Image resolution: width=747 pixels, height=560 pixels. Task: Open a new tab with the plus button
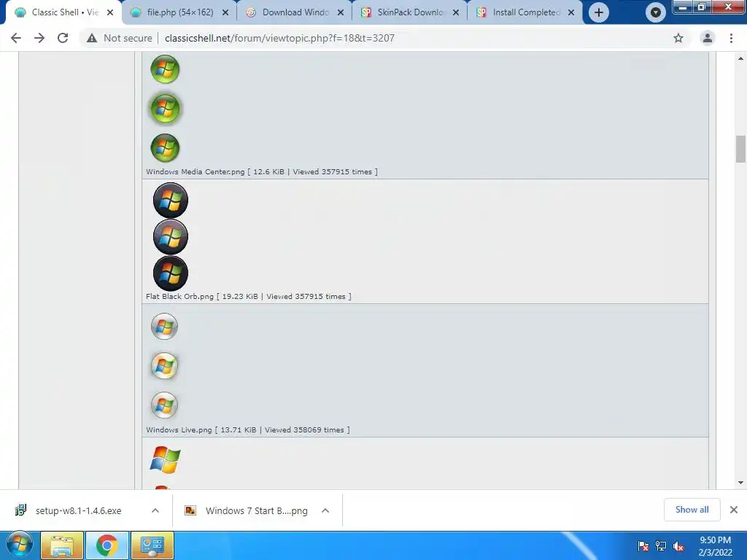(x=599, y=12)
